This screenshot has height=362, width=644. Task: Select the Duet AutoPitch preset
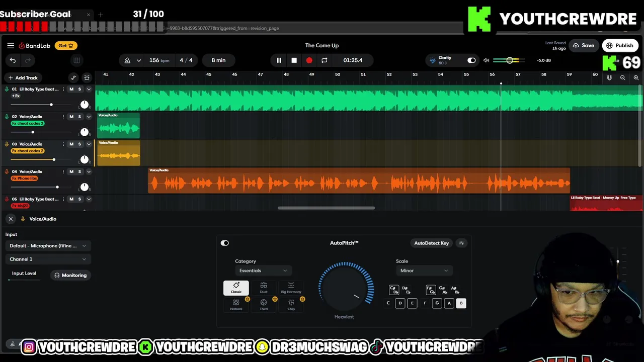[264, 288]
